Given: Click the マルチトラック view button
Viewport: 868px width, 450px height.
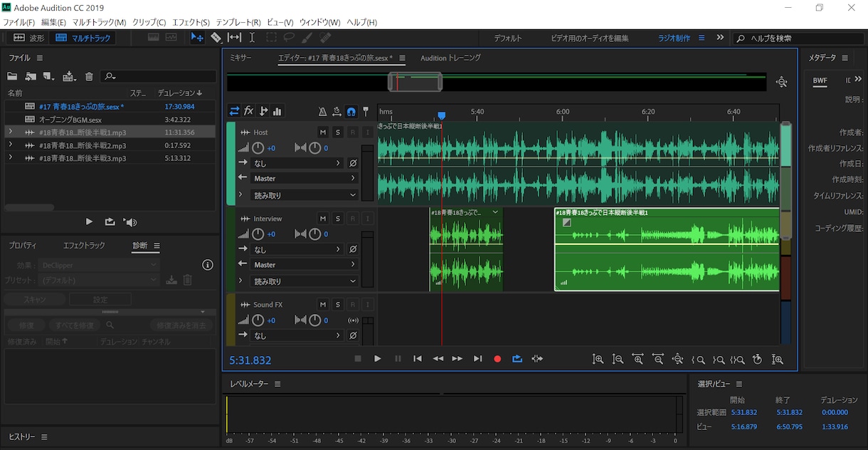Looking at the screenshot, I should 83,38.
